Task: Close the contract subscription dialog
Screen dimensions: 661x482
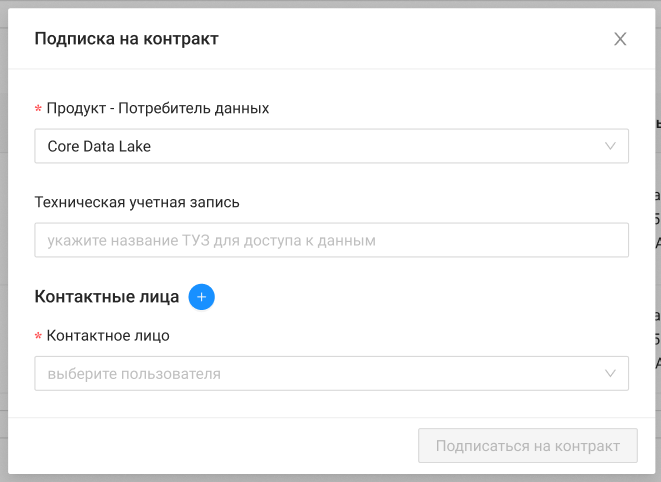Action: [620, 39]
